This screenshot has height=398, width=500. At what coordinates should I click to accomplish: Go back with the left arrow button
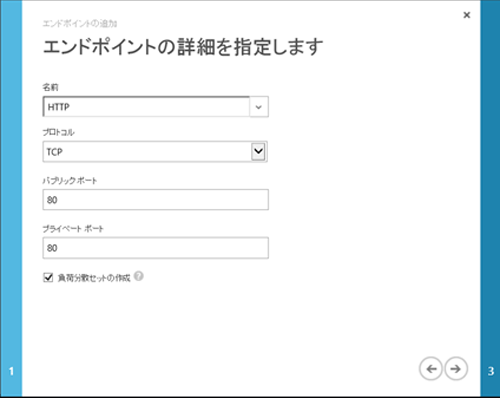coord(431,369)
